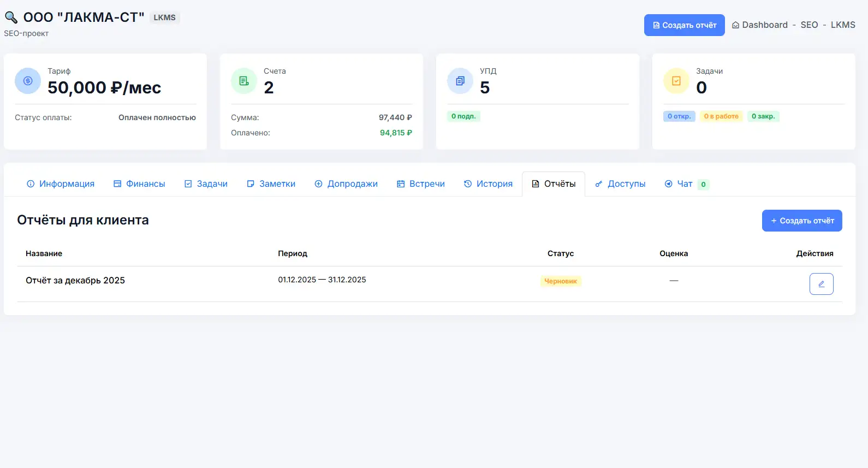Click the home icon next to Dashboard
Viewport: 868px width, 468px height.
pyautogui.click(x=735, y=25)
